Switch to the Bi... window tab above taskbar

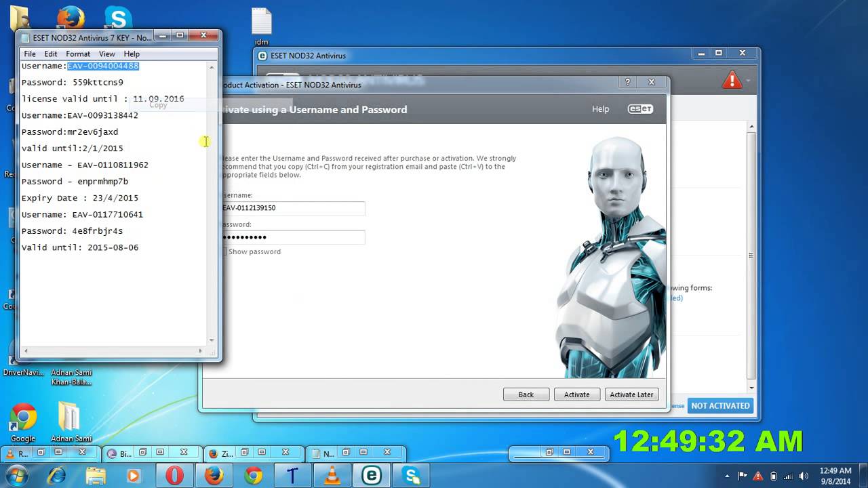[x=151, y=453]
